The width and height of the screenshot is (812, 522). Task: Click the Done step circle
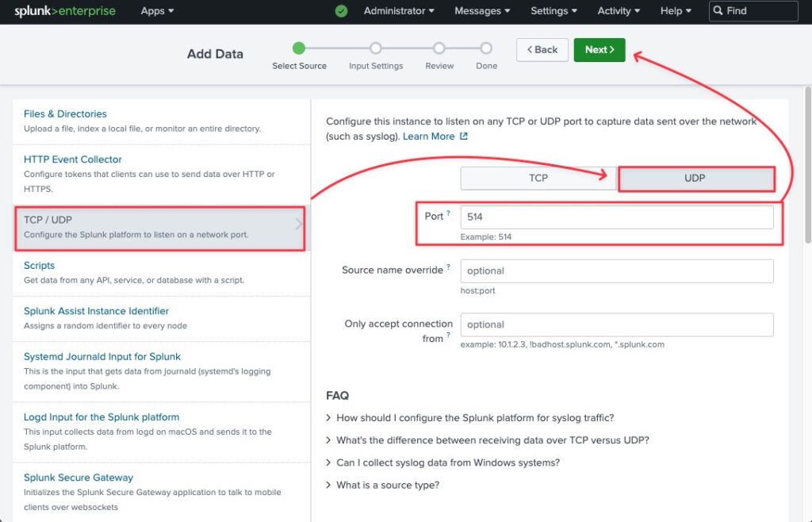(486, 48)
